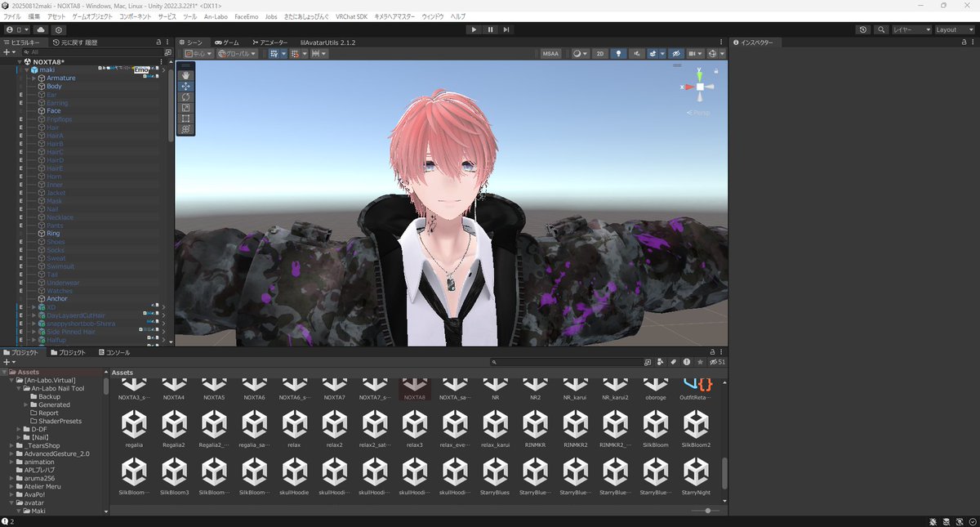The image size is (980, 527).
Task: Open the pivot 中心 dropdown
Action: (x=198, y=53)
